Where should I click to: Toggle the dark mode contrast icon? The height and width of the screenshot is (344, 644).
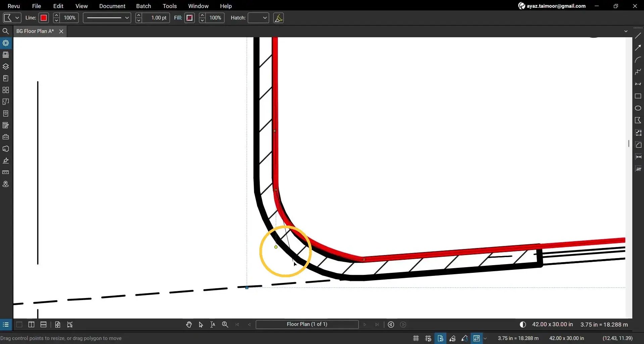coord(523,324)
